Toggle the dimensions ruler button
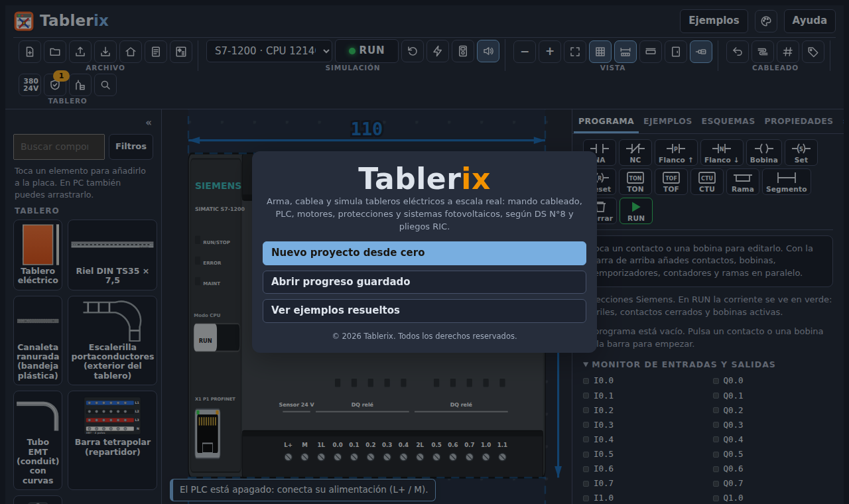This screenshot has width=849, height=504. [625, 51]
